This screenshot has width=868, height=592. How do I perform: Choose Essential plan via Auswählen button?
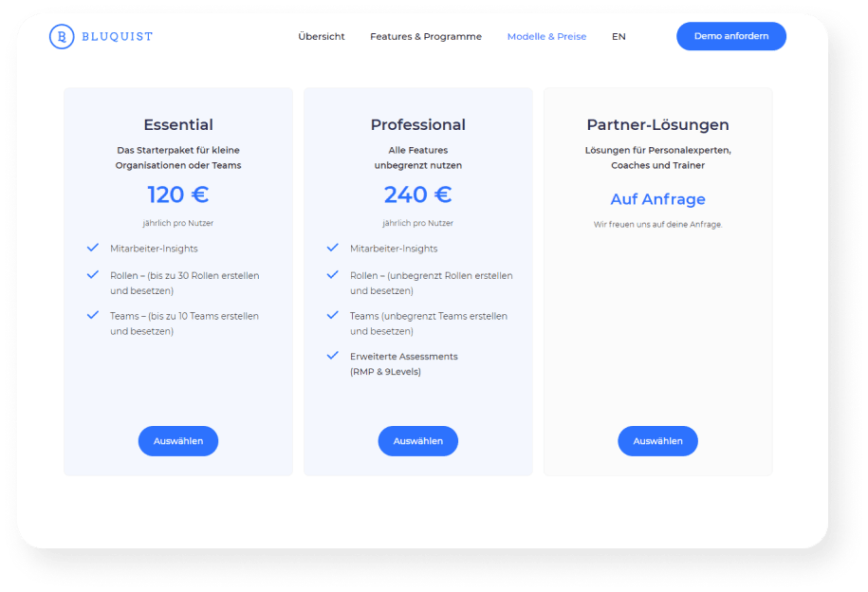click(178, 441)
